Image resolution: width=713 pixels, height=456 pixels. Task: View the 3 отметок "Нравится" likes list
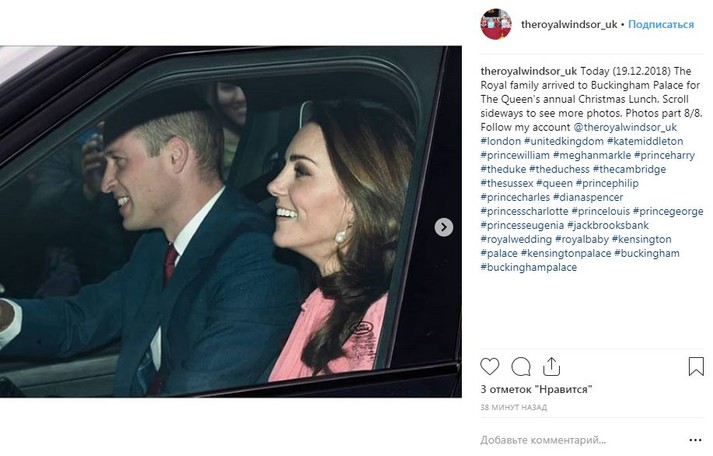(x=536, y=390)
